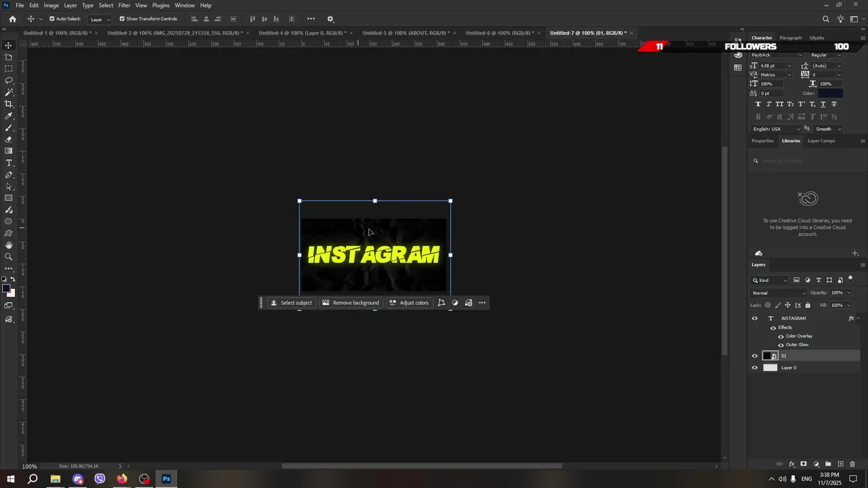Open the Auto-Select Layer dropdown
Viewport: 868px width, 488px height.
[100, 19]
